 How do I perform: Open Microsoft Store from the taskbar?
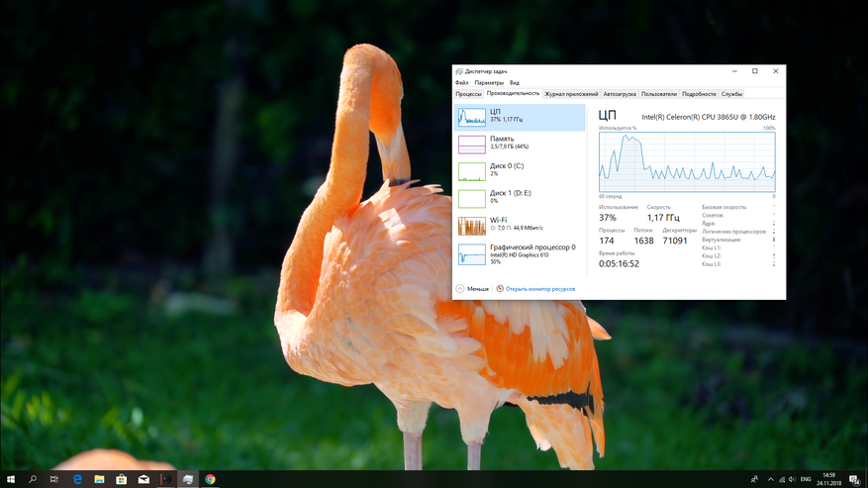click(122, 479)
